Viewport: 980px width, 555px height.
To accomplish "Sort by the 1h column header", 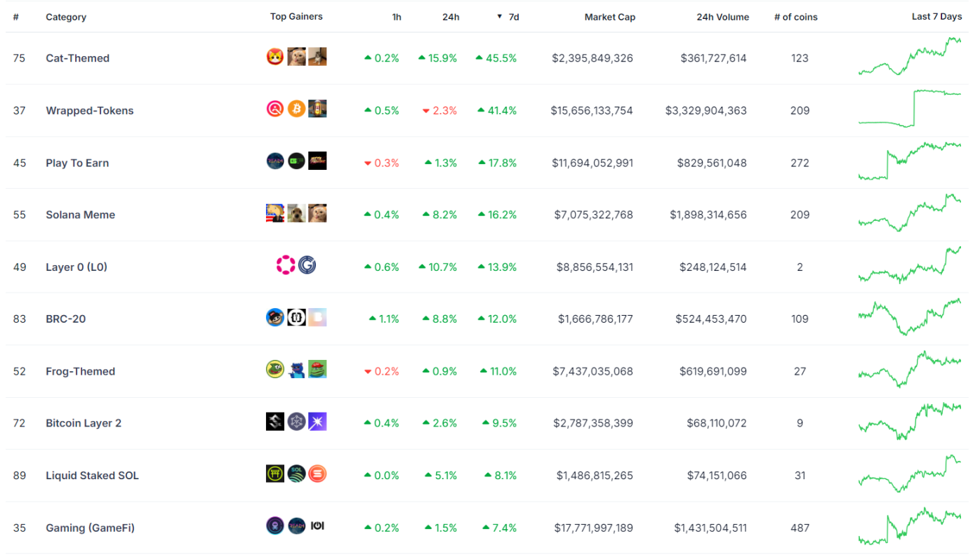I will [x=397, y=17].
